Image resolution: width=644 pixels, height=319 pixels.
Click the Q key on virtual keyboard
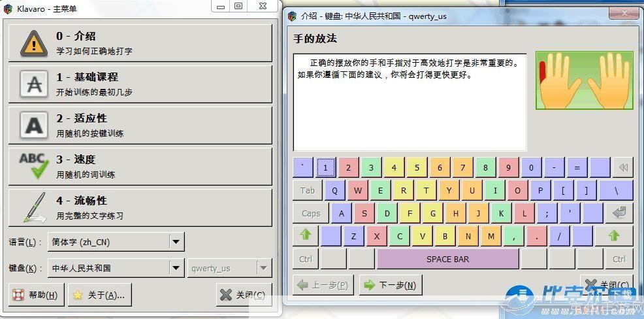pos(335,190)
